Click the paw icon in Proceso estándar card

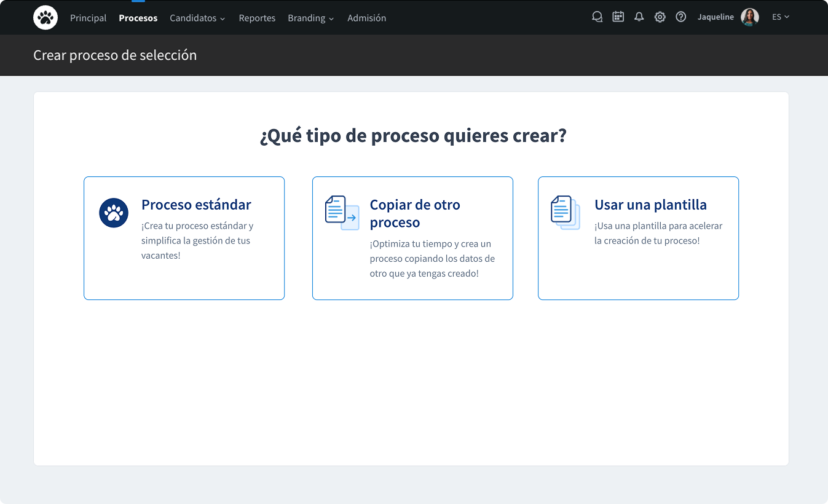coord(114,213)
